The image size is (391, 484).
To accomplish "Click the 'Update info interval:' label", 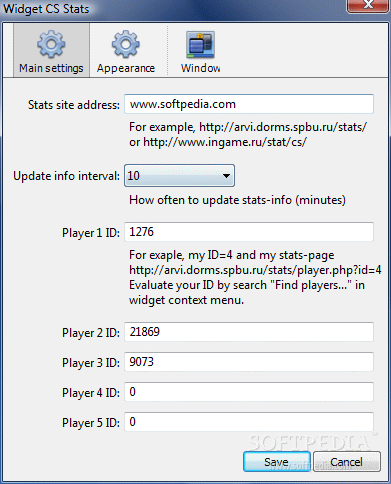I will pyautogui.click(x=66, y=176).
